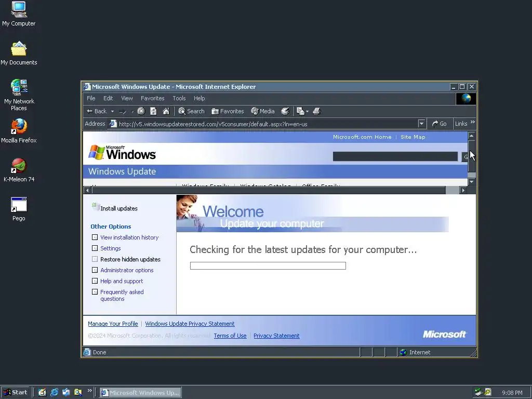The image size is (532, 399).
Task: Click the horizontal scrollbar right arrow
Action: [463, 190]
